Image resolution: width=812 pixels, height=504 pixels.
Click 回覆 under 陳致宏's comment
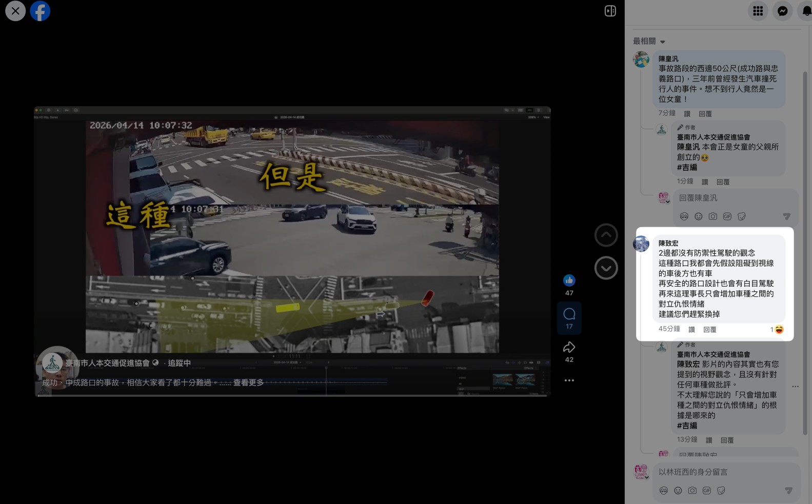pyautogui.click(x=709, y=330)
